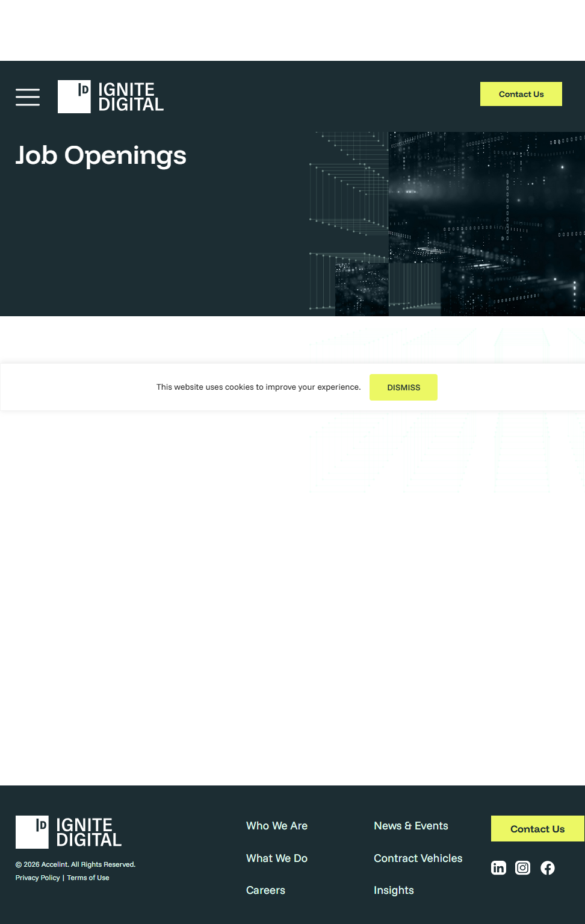The width and height of the screenshot is (585, 924).
Task: Open News & Events footer link
Action: tap(411, 826)
